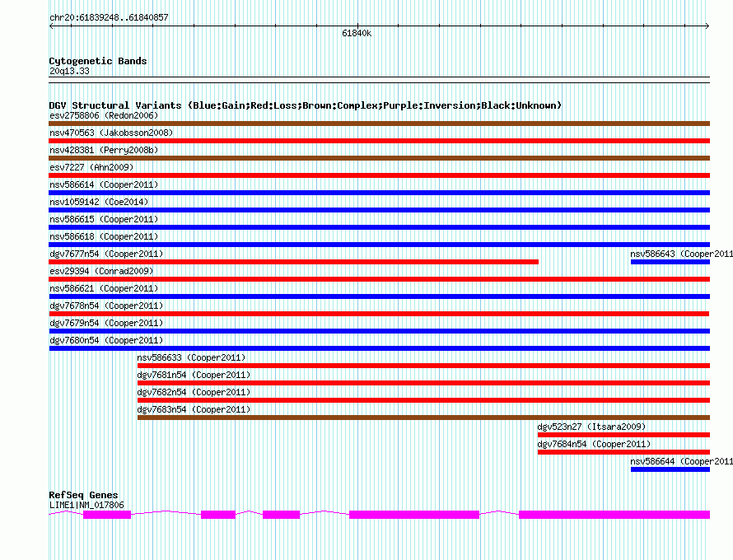The width and height of the screenshot is (733, 560).
Task: Select the nsv586618 (Cooper2011) label
Action: coord(104,236)
